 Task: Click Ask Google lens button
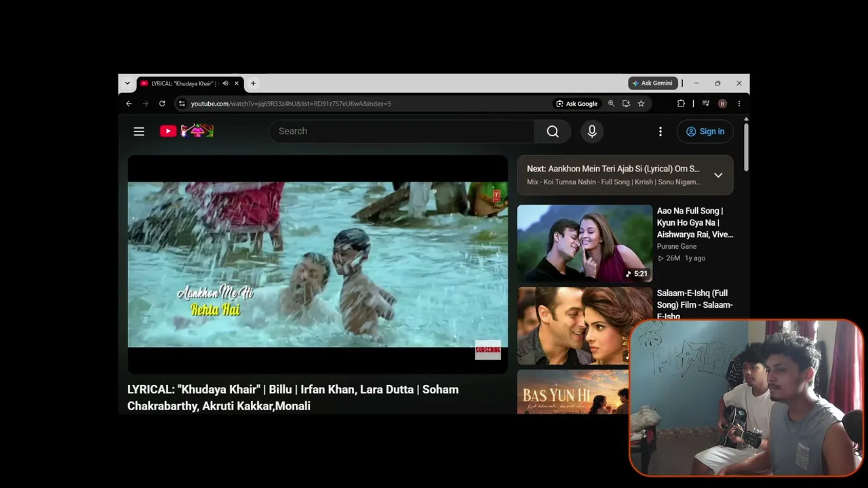point(577,104)
